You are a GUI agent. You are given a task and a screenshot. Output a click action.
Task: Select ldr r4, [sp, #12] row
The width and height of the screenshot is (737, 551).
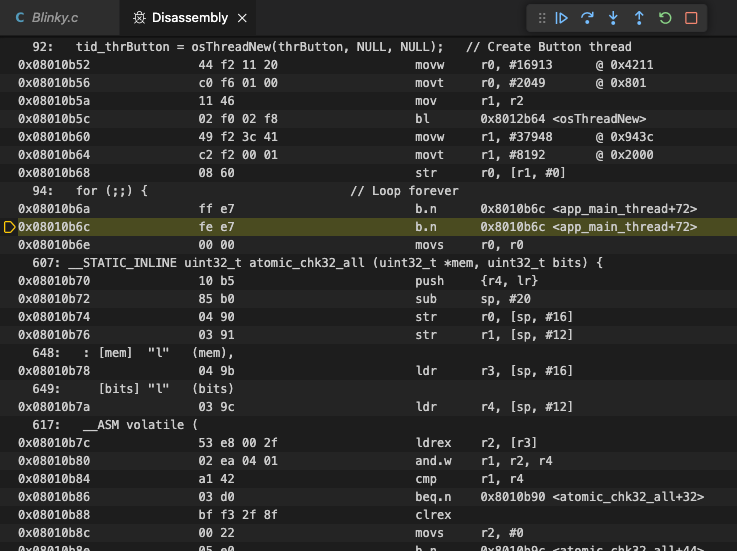point(368,407)
